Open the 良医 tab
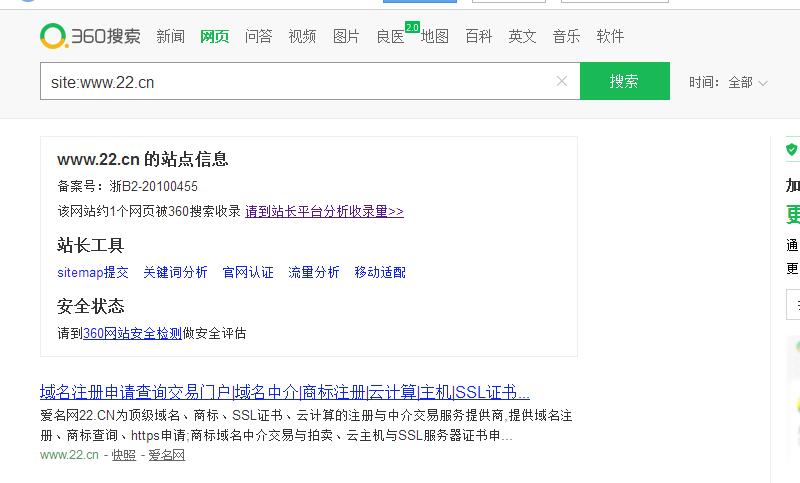 coord(390,37)
